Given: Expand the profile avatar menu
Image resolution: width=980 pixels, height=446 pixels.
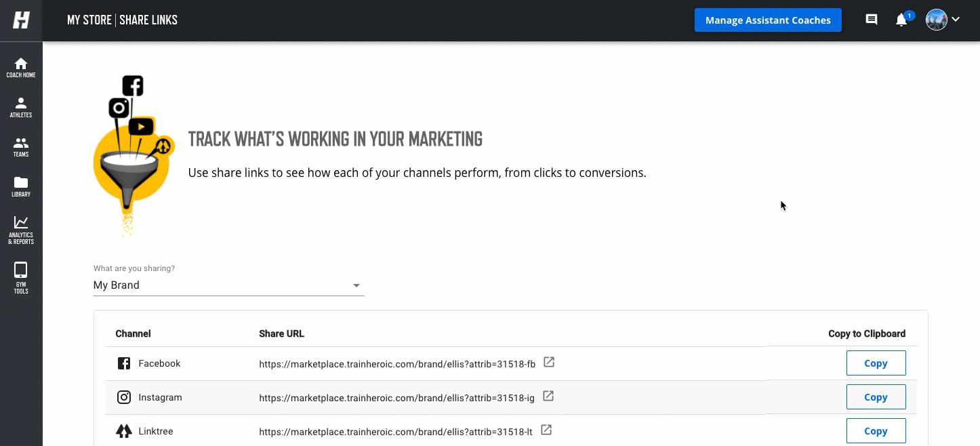Looking at the screenshot, I should (x=943, y=20).
